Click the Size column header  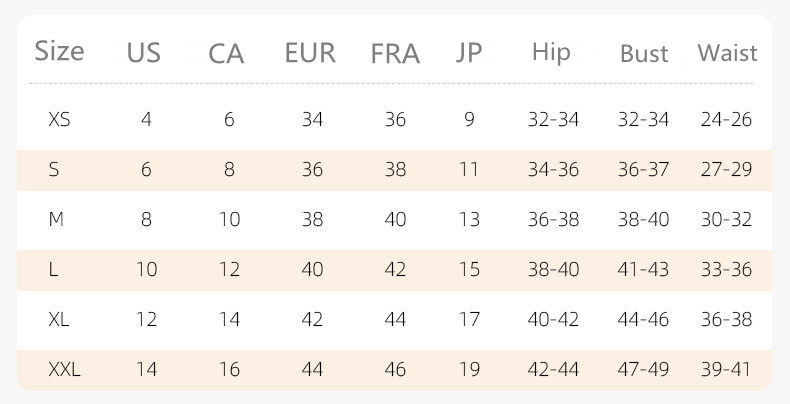(59, 51)
